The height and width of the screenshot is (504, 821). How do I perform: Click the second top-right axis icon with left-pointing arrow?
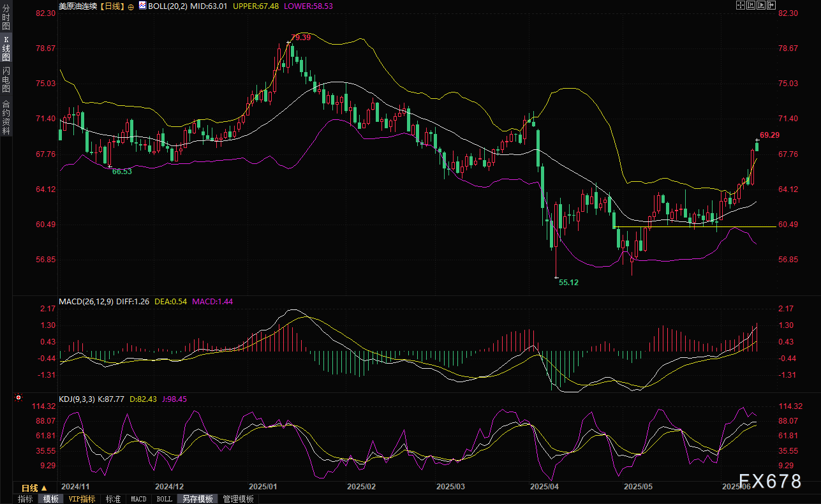pos(751,5)
